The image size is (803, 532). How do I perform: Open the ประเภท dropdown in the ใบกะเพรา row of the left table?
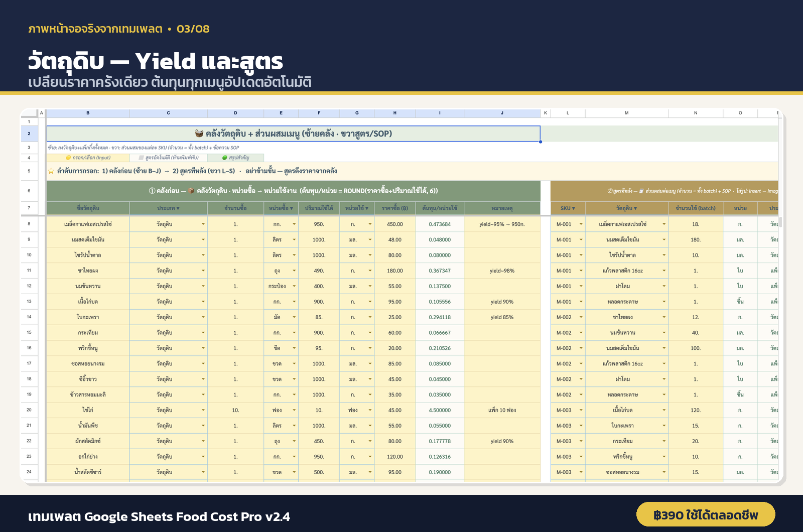(x=203, y=317)
